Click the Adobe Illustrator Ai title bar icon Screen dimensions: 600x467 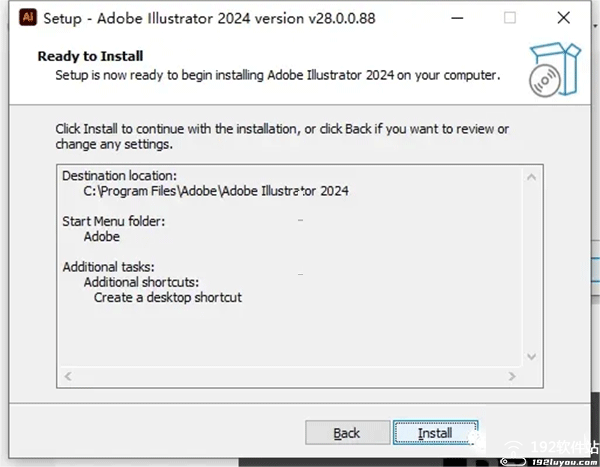click(x=28, y=18)
